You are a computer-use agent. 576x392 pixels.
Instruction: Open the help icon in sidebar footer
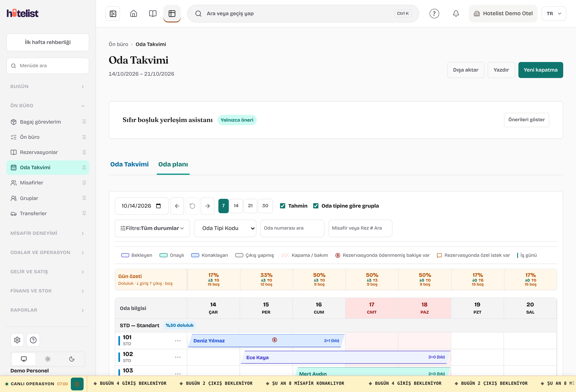pos(33,340)
